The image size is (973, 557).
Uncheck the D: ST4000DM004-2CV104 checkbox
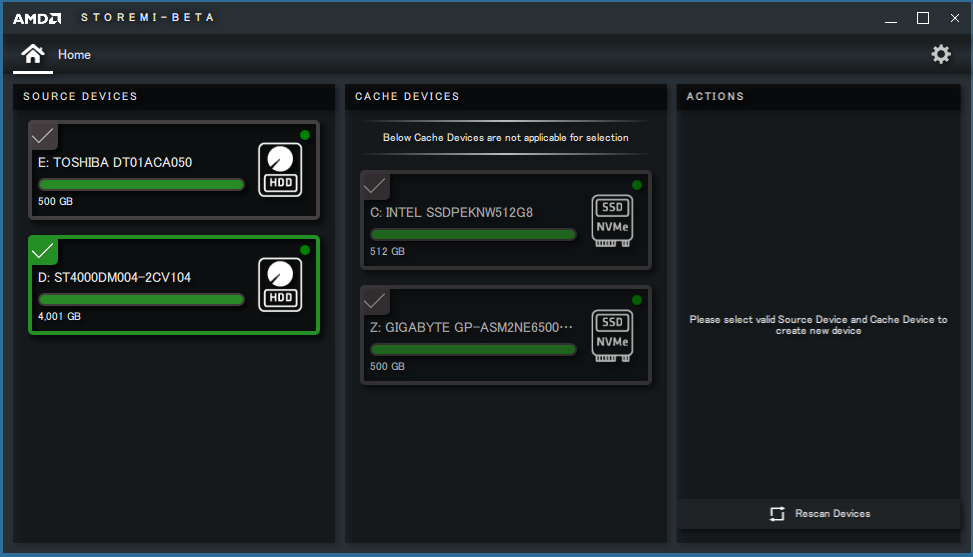[43, 251]
